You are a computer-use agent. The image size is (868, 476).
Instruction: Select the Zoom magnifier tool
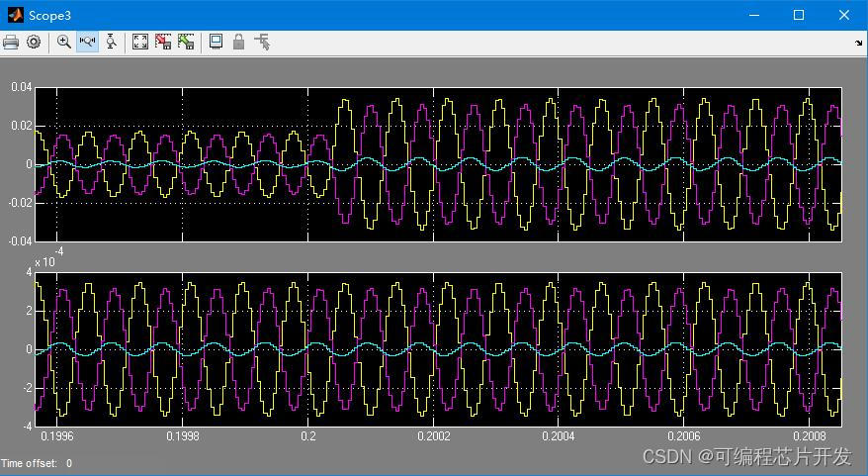[64, 43]
